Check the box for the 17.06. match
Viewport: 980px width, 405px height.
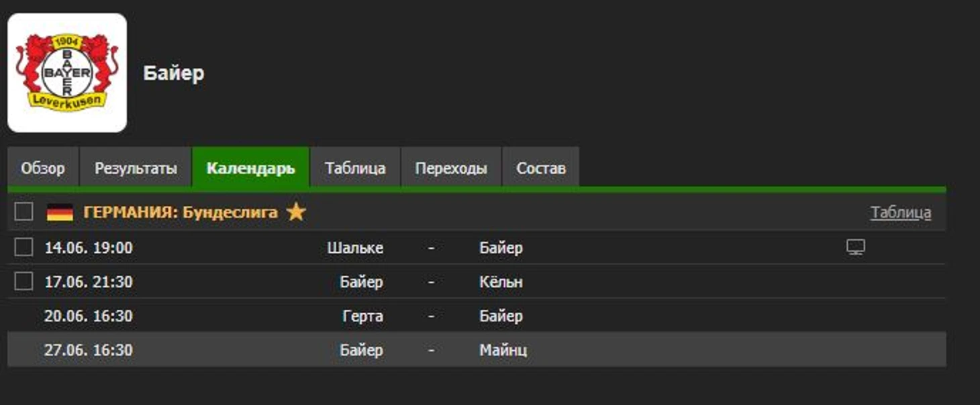tap(23, 282)
